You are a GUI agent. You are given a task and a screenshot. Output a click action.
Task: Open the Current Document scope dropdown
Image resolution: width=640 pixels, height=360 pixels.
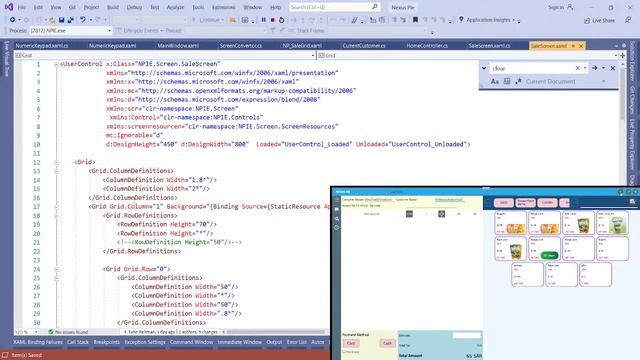pyautogui.click(x=604, y=81)
